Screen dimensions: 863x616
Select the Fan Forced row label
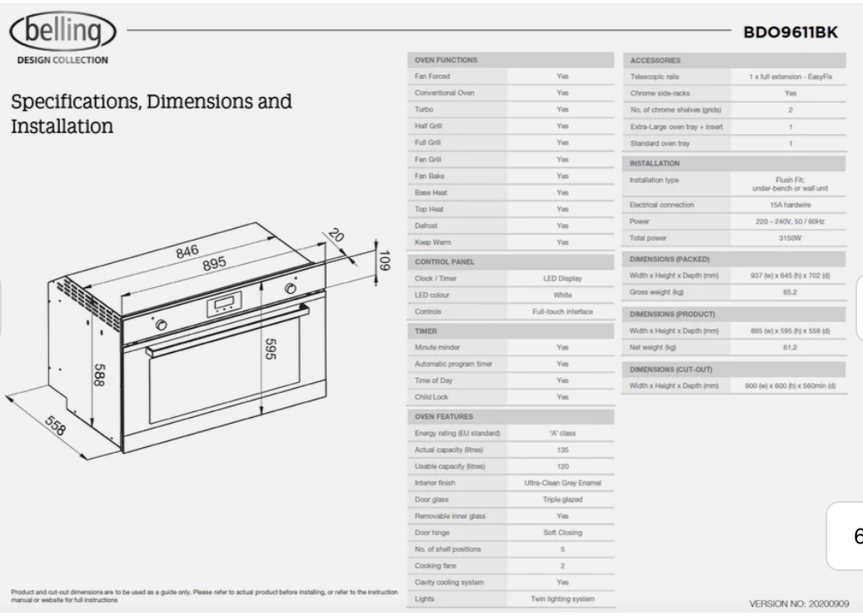point(432,77)
